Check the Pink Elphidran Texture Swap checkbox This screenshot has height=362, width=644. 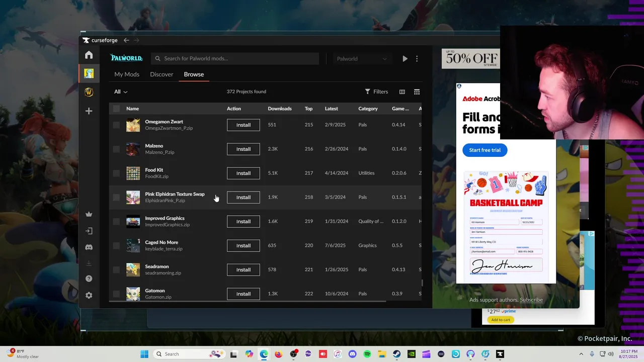117,197
